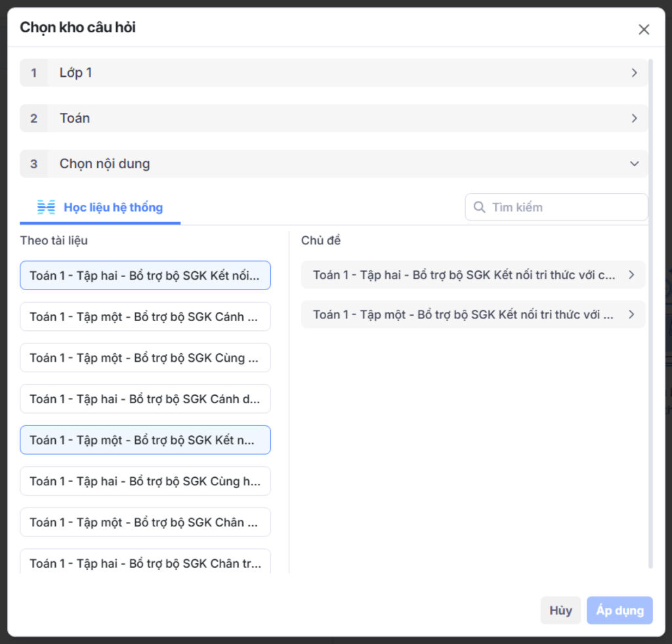
Task: Open the Tập một Kết nối tri thức topic arrow
Action: tap(631, 314)
